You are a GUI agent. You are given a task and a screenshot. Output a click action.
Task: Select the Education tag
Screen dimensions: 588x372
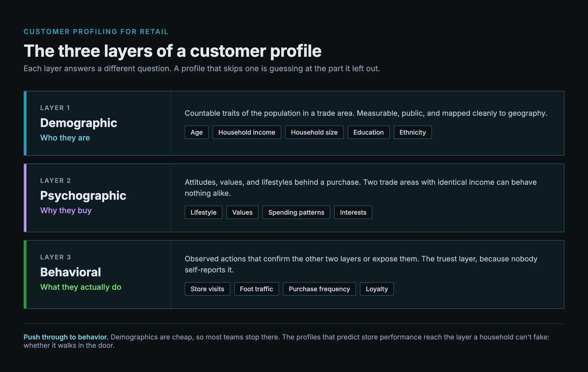[x=368, y=132]
